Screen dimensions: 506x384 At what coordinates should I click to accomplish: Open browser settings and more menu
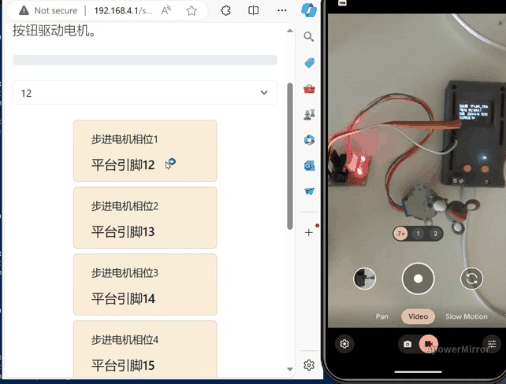click(282, 11)
